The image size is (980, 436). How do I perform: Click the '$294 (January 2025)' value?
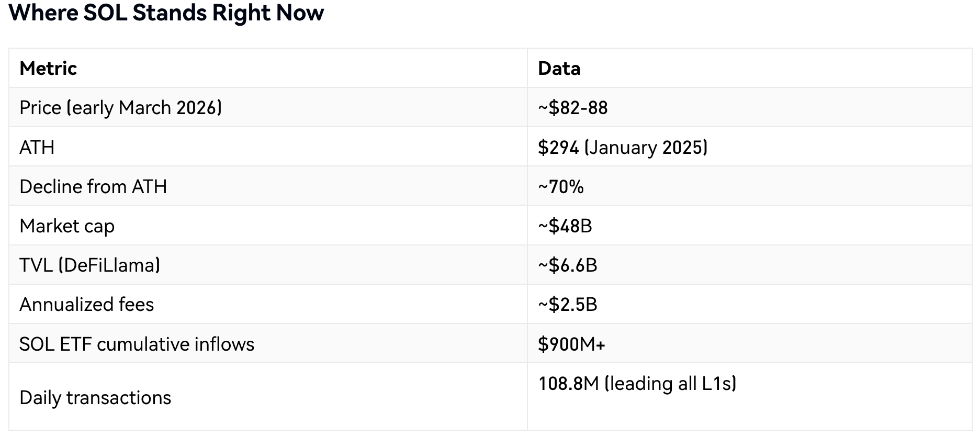point(622,148)
